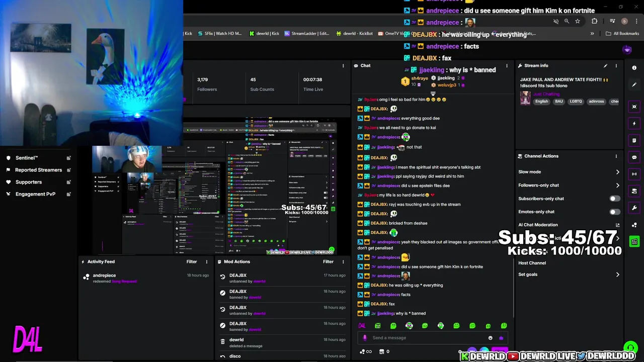Click Filter in the Mod Actions header
Image resolution: width=644 pixels, height=362 pixels.
[328, 261]
